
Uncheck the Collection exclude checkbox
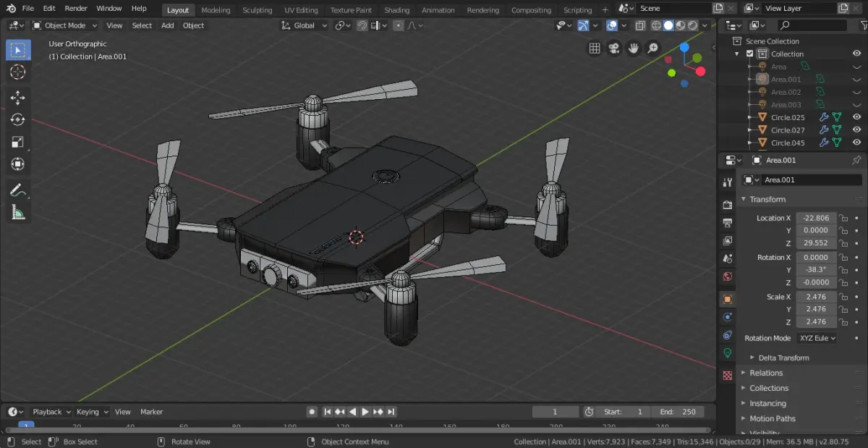pos(749,54)
